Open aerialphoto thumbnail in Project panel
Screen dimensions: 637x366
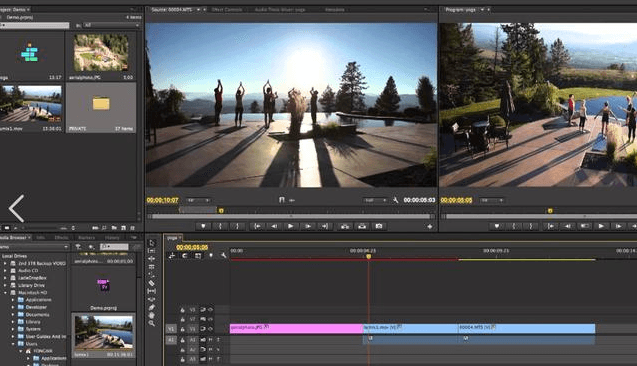[x=101, y=53]
